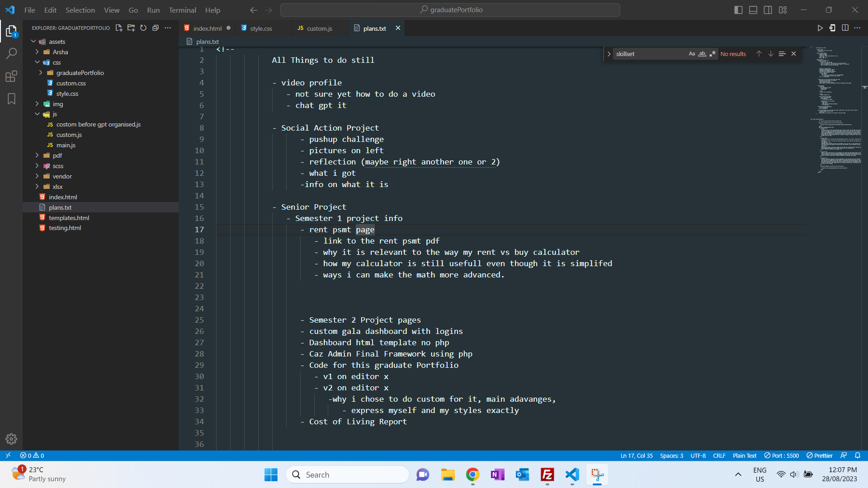Image resolution: width=868 pixels, height=488 pixels.
Task: Open remote window indicator in status bar
Action: pyautogui.click(x=8, y=455)
